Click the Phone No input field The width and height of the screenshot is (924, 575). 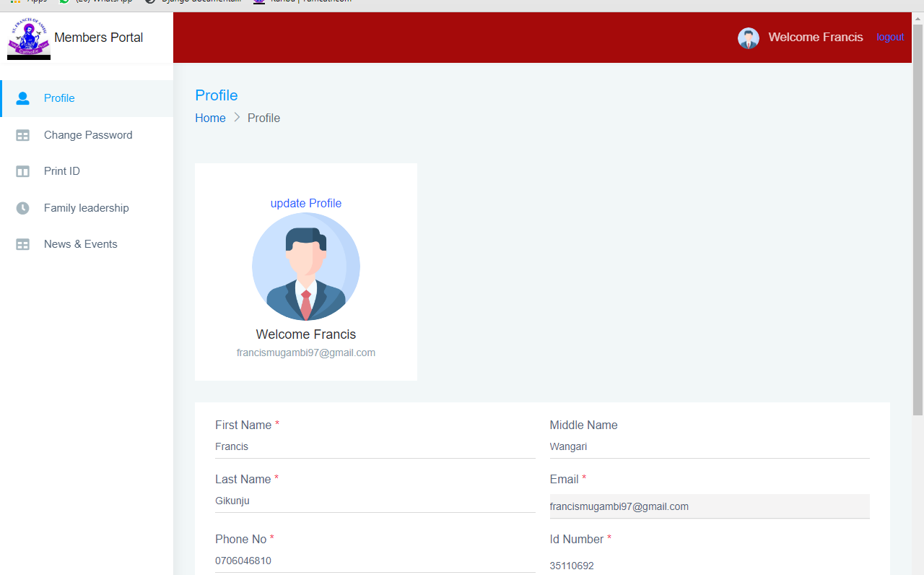tap(375, 561)
